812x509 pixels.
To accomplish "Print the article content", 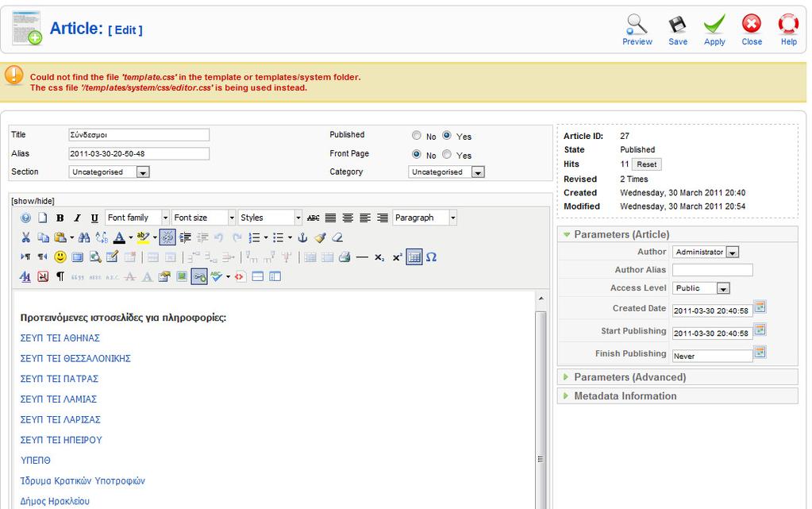I will click(x=345, y=257).
